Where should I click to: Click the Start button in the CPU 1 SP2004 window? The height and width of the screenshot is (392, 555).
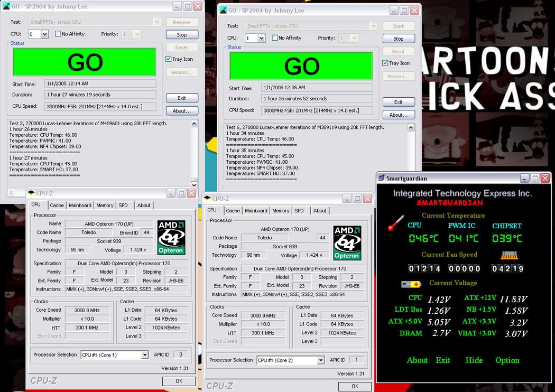(x=399, y=26)
